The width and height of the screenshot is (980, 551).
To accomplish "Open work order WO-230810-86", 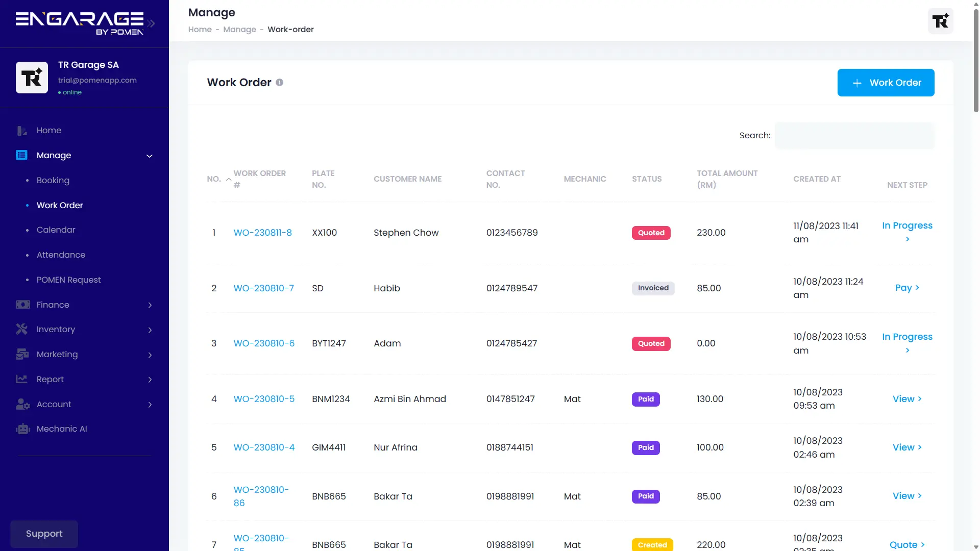I will [261, 496].
